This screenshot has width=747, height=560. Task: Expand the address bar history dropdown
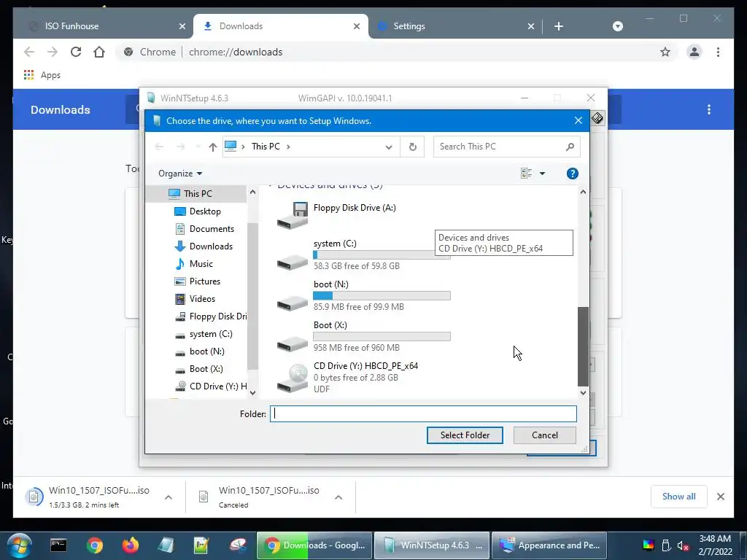(x=389, y=147)
